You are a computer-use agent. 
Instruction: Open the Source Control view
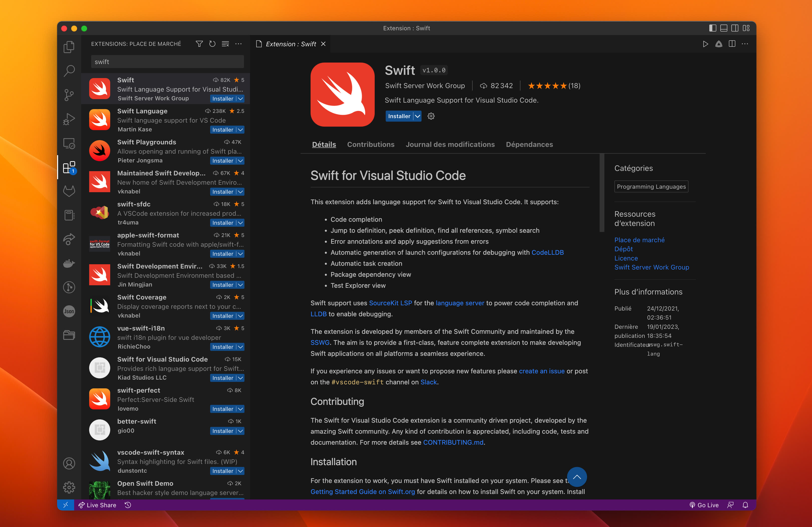click(x=69, y=95)
